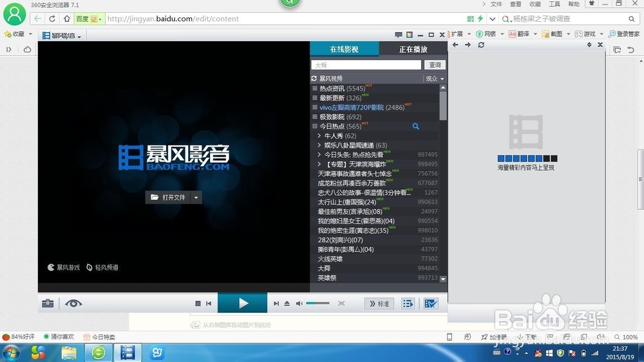Open the Baofeng toolbox icon
This screenshot has height=362, width=644.
tap(48, 303)
